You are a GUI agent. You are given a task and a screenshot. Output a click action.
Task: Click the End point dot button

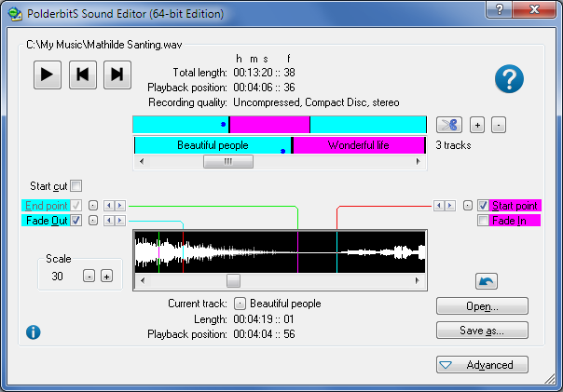click(93, 206)
